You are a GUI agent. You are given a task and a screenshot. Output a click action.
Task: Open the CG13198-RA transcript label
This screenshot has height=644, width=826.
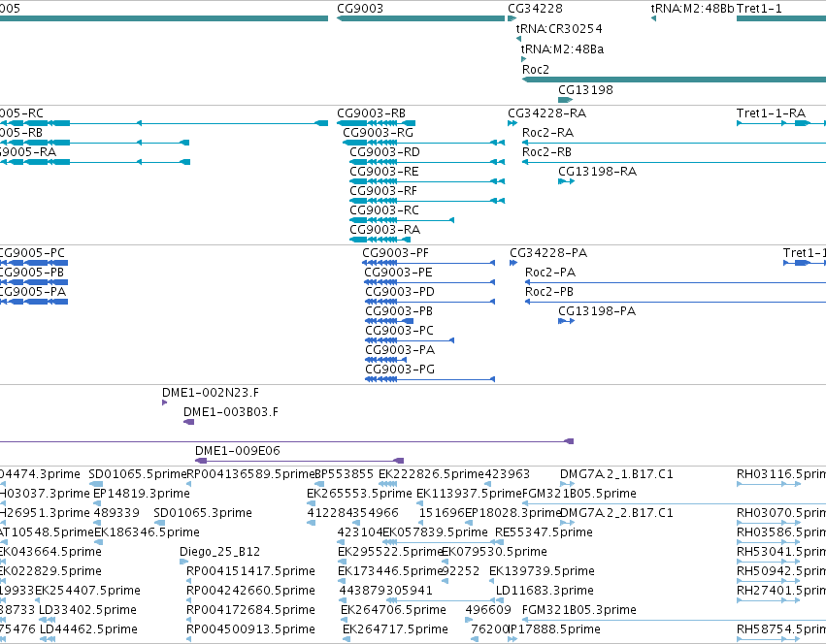(597, 172)
